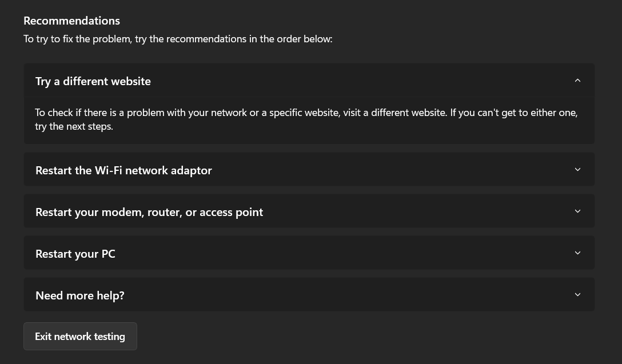Screen dimensions: 622x364
Task: Click the downward arrow beside Need more help?
Action: [577, 294]
